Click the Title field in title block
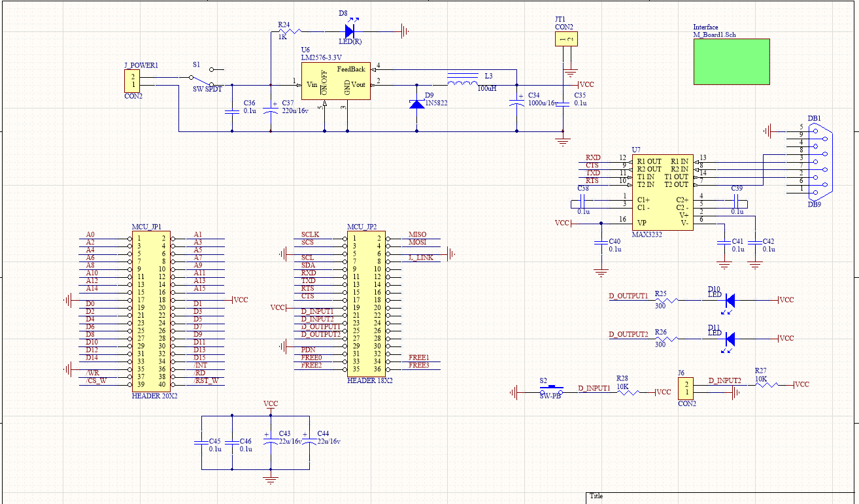859x504 pixels. [x=596, y=496]
